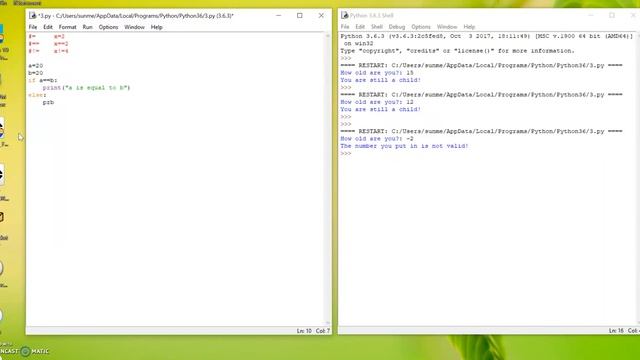Open Debug menu in Python Shell window
The height and width of the screenshot is (360, 640).
(x=396, y=27)
